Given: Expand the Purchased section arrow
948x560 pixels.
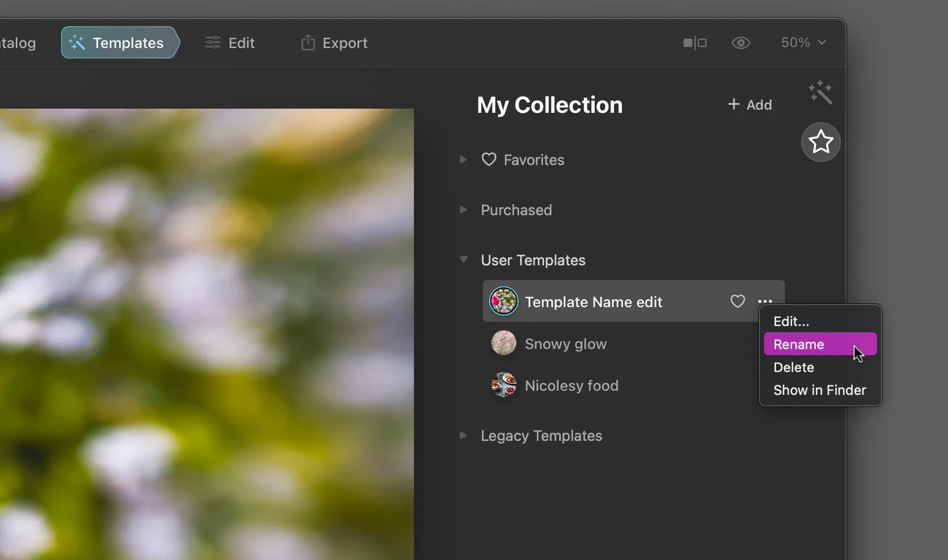Looking at the screenshot, I should [x=463, y=210].
